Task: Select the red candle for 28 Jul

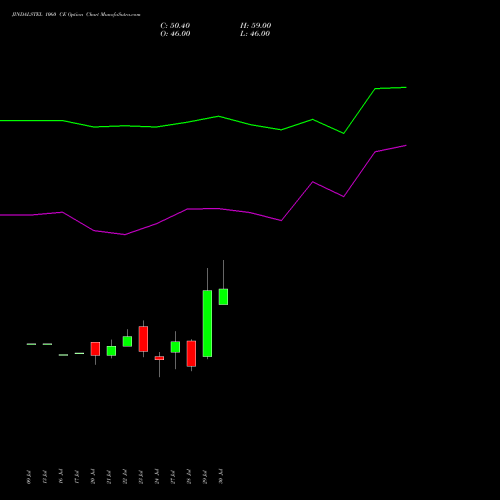Action: (191, 354)
